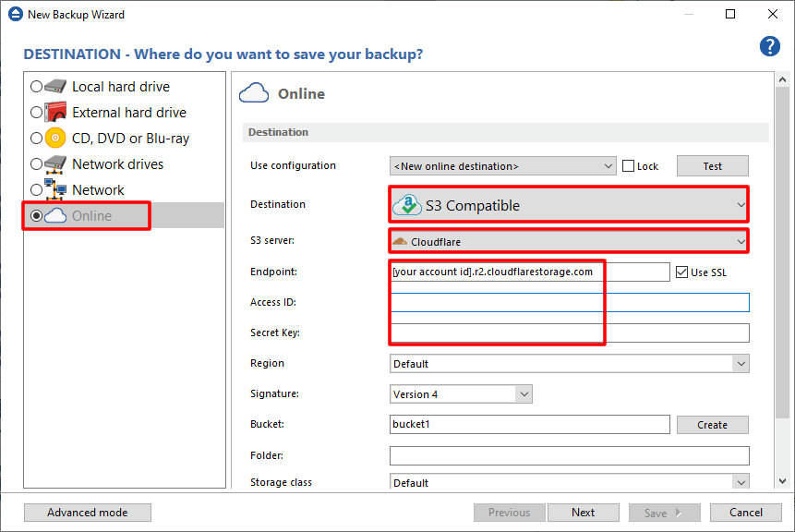Click the S3 Compatible logo icon

(x=407, y=205)
